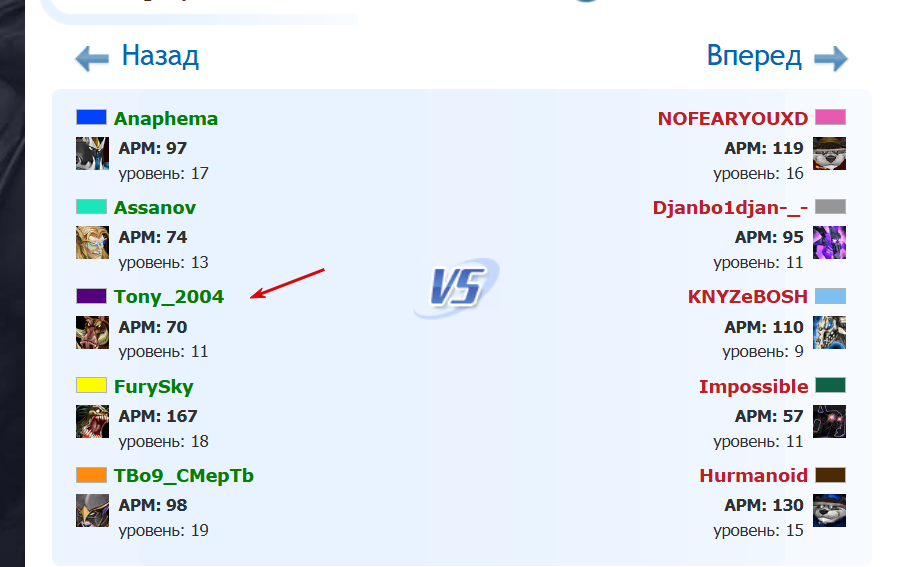Go back using the left arrow icon
This screenshot has width=909, height=567.
92,59
